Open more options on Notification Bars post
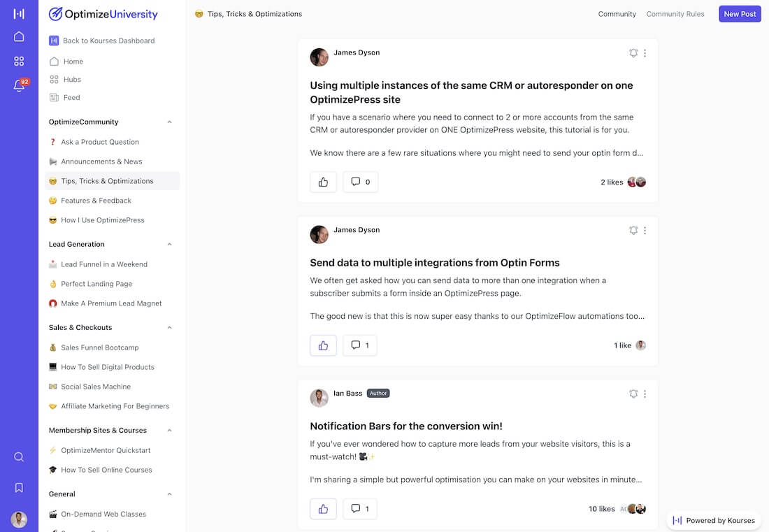Image resolution: width=769 pixels, height=532 pixels. (645, 394)
